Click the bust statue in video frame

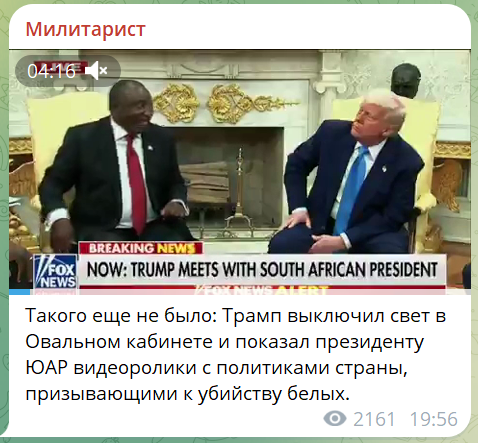[x=405, y=80]
